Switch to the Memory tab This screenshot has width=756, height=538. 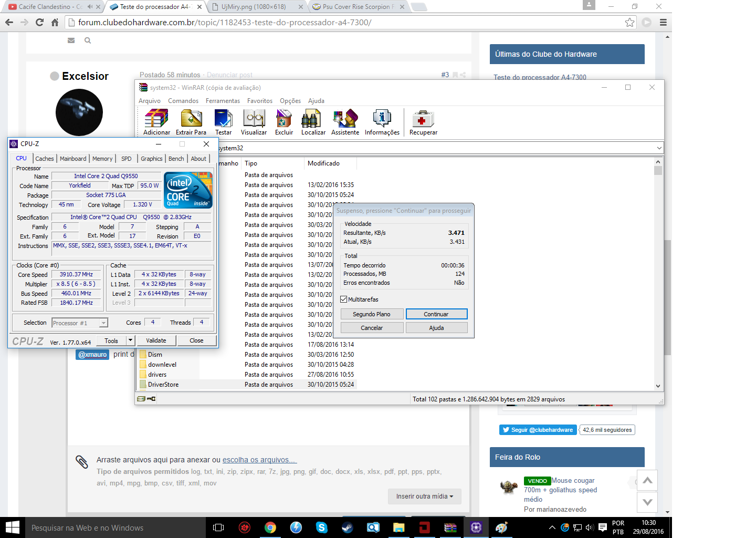102,159
